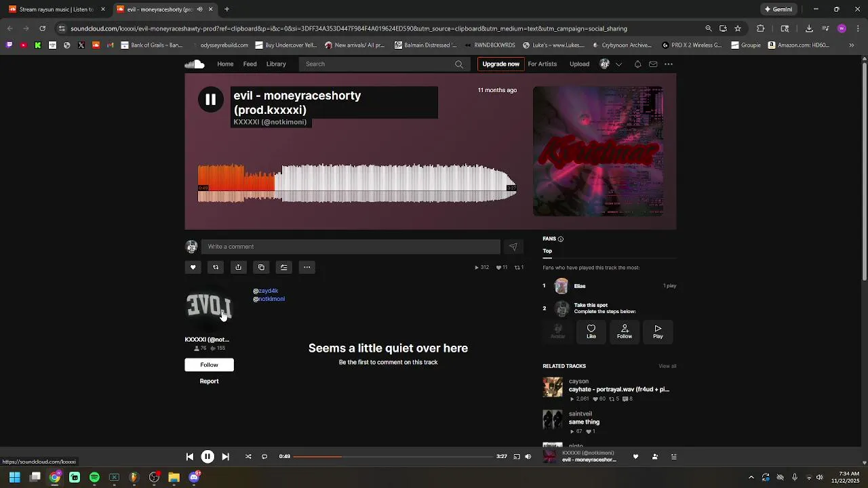
Task: Switch to the Stream raysun music tab
Action: tap(56, 9)
